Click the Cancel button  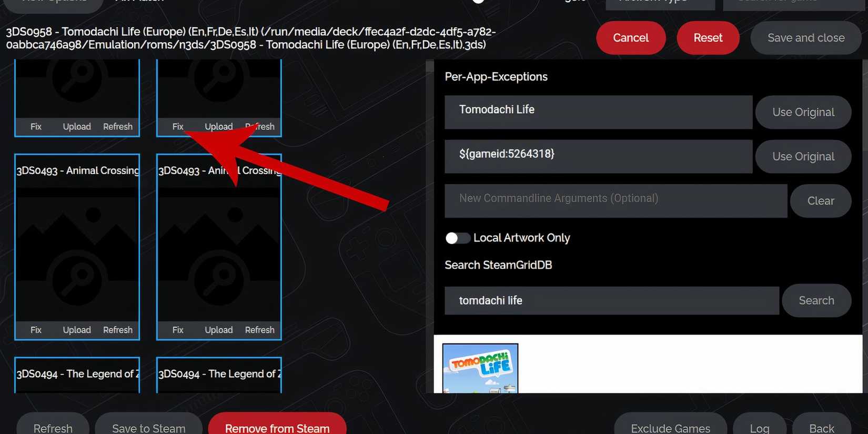[x=631, y=38]
